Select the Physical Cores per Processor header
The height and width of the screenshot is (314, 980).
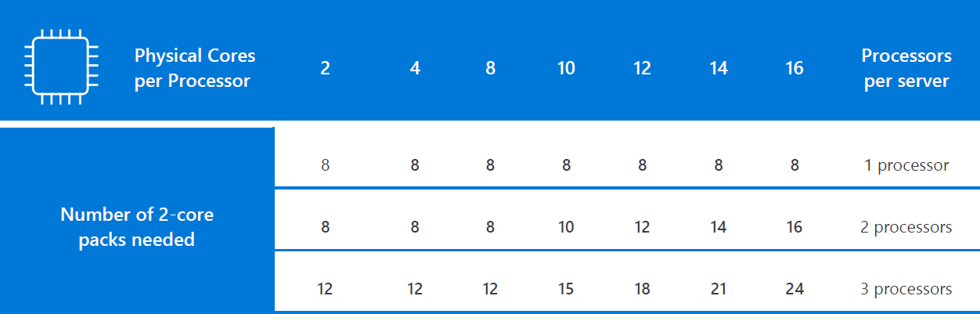pyautogui.click(x=195, y=68)
